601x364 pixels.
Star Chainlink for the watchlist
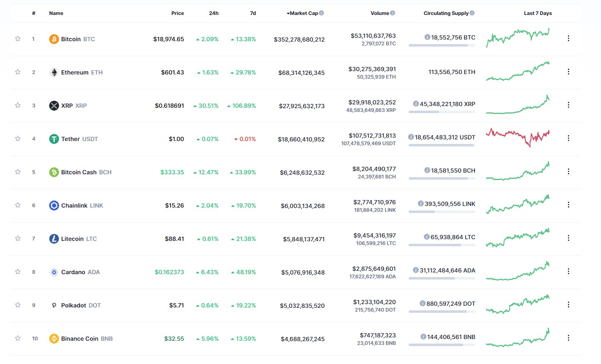click(x=18, y=205)
